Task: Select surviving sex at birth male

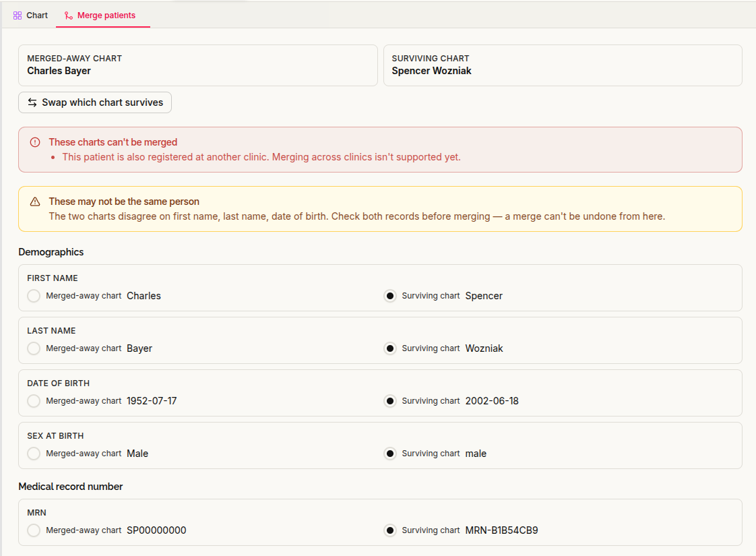Action: pyautogui.click(x=390, y=454)
